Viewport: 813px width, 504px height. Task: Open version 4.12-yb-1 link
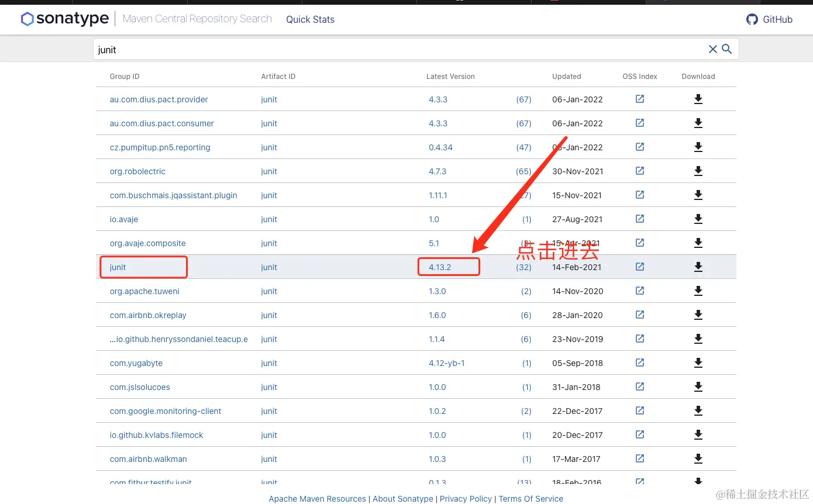pos(447,363)
